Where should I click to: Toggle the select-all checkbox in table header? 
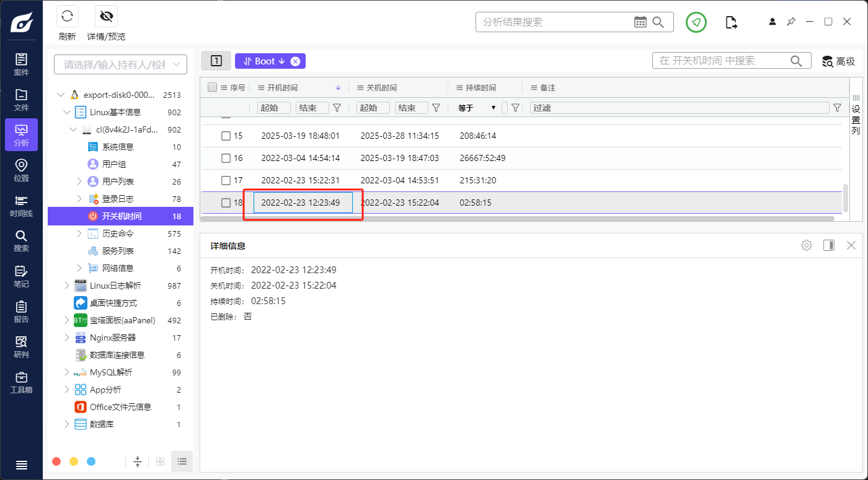pyautogui.click(x=213, y=87)
